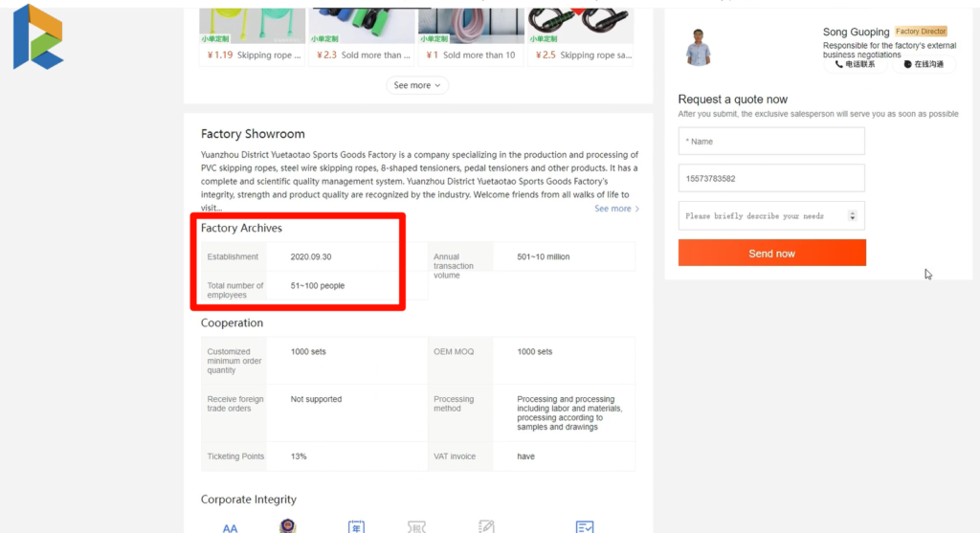Click the colorful logo in top-left corner
This screenshot has width=980, height=533.
(x=37, y=36)
